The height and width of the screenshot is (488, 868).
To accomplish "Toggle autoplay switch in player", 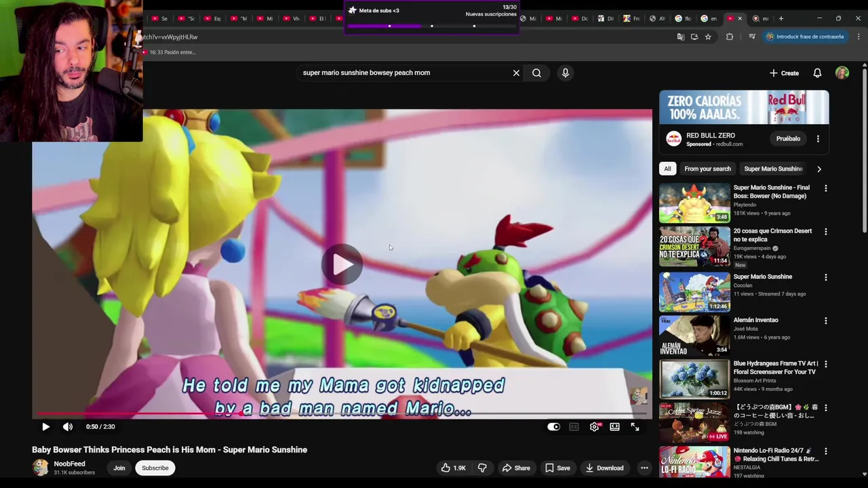I will pyautogui.click(x=554, y=427).
